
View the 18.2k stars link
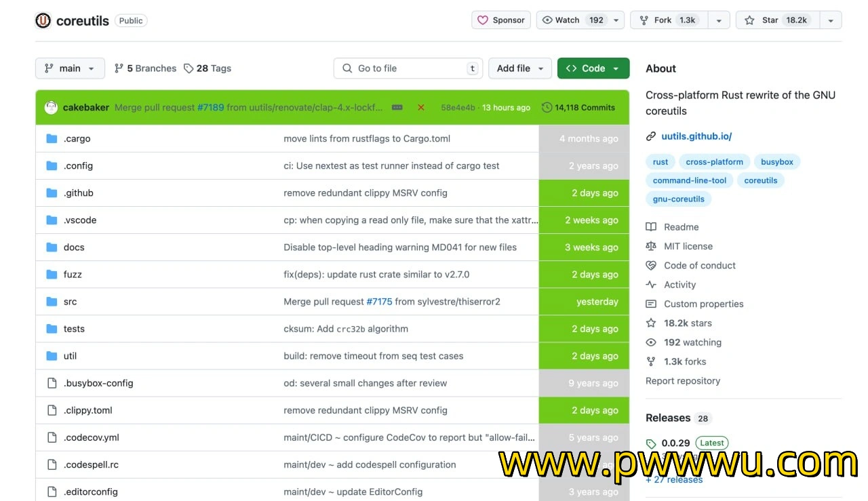(688, 323)
